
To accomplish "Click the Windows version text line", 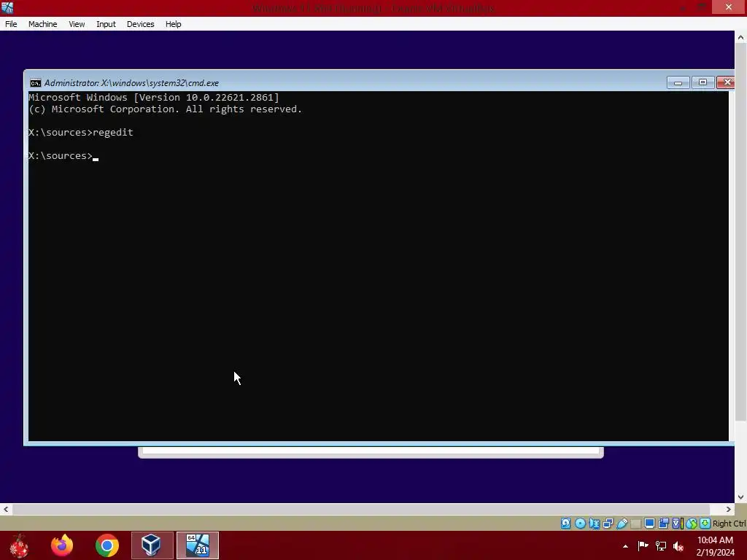I will coord(154,97).
